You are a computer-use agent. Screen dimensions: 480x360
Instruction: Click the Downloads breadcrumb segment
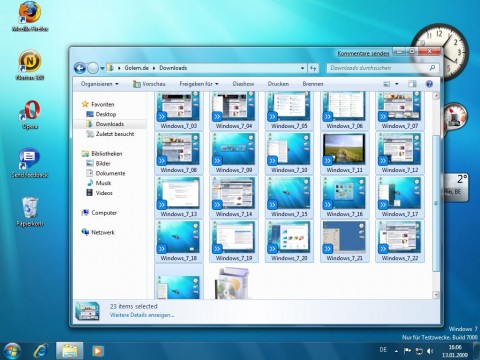point(173,68)
